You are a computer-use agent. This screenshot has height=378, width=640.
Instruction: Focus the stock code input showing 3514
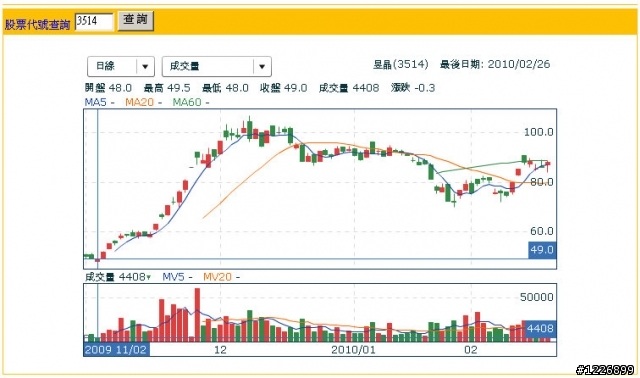(x=94, y=21)
